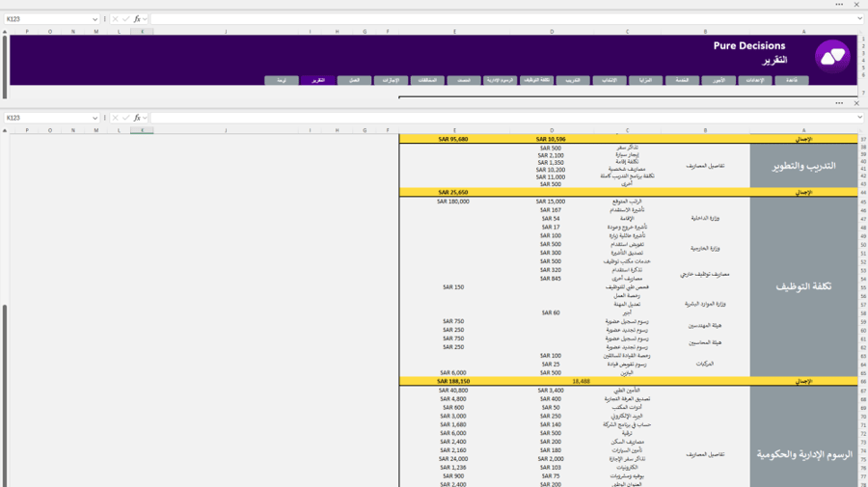Image resolution: width=868 pixels, height=487 pixels.
Task: Click the fx Insert Function icon in lower pane
Action: (x=137, y=118)
